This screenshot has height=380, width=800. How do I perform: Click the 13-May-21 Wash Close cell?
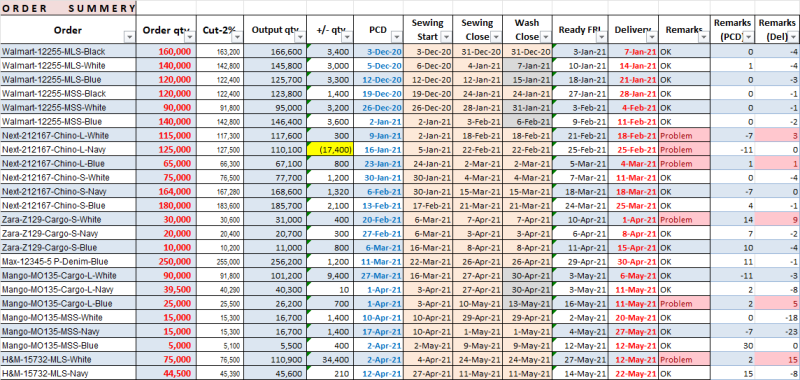(x=528, y=303)
